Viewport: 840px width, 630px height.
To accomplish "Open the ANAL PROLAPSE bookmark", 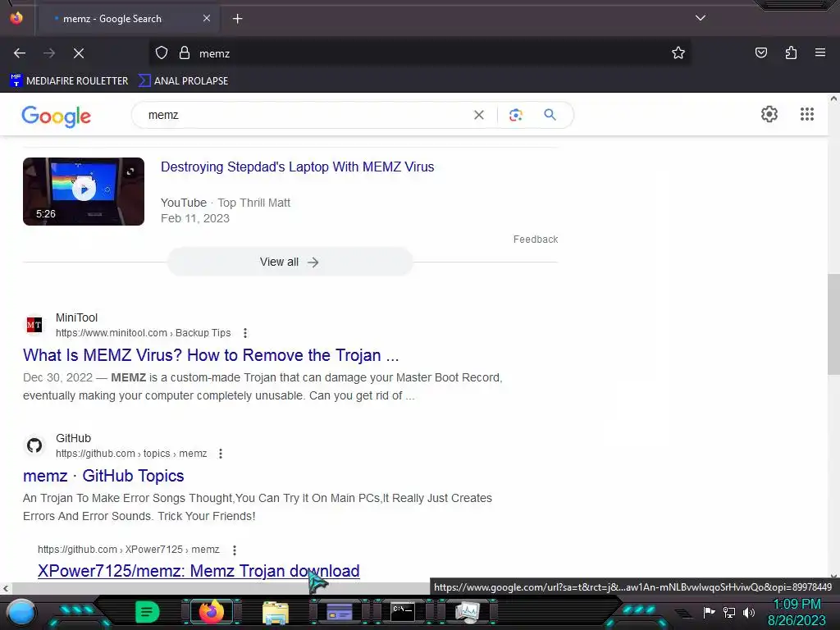I will 183,81.
